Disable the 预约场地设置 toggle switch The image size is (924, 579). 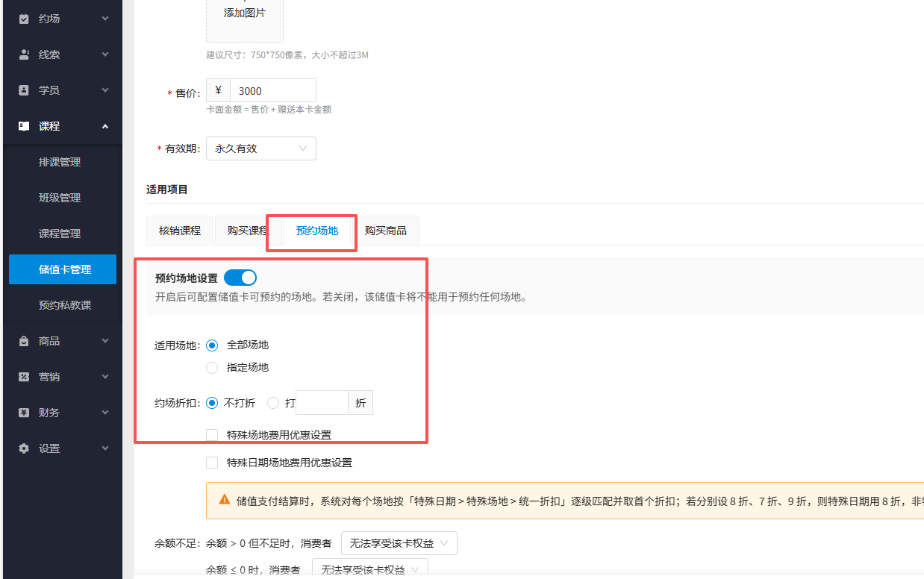(240, 277)
